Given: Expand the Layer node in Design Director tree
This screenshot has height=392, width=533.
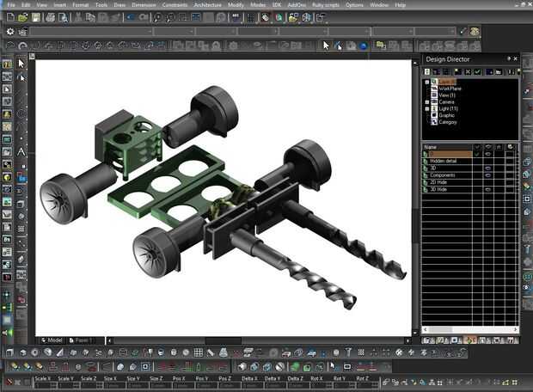Looking at the screenshot, I should [x=427, y=82].
